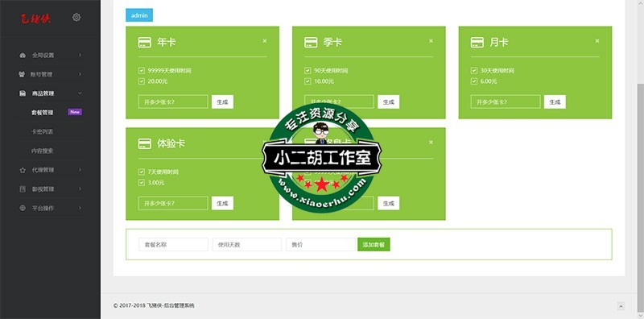Toggle the 7天使用时间 checkbox on 体验卡
Image resolution: width=644 pixels, height=319 pixels.
click(x=142, y=172)
